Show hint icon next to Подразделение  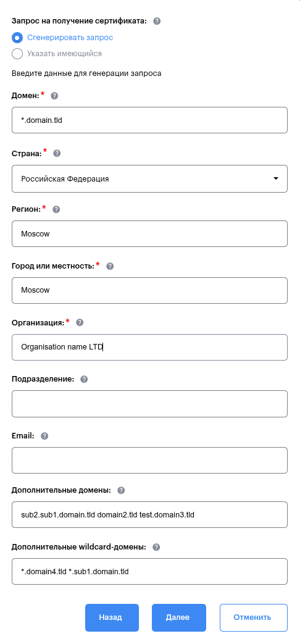(84, 379)
